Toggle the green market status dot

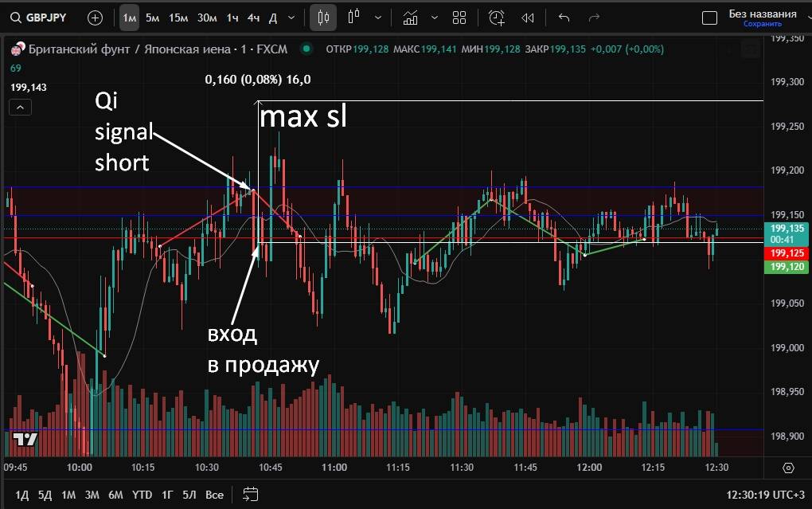(306, 49)
